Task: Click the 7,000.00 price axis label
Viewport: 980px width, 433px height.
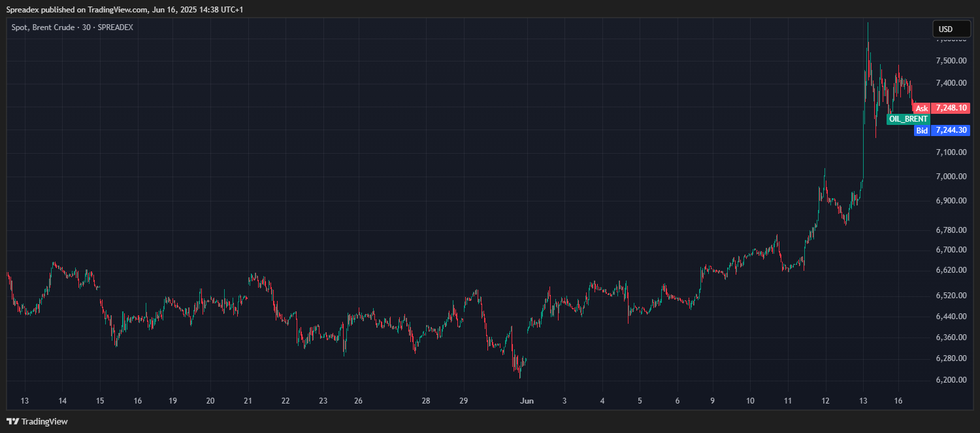Action: (951, 177)
